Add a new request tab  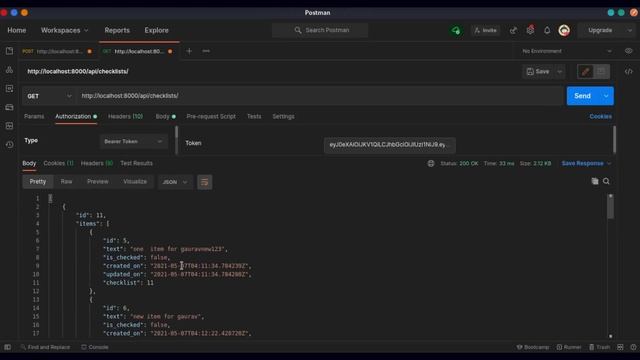(x=189, y=51)
